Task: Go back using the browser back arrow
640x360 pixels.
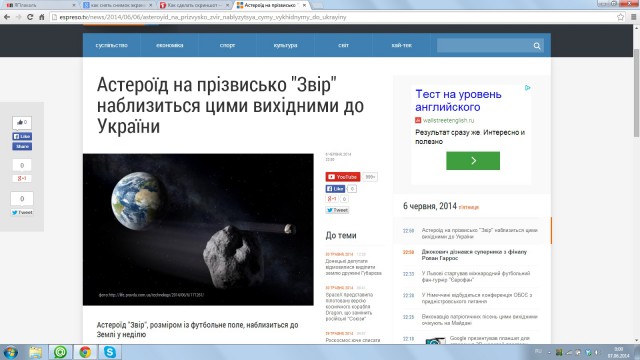Action: [x=7, y=17]
